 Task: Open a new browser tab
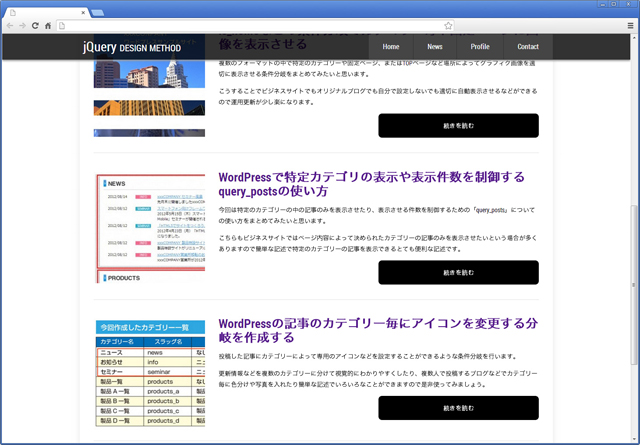(x=97, y=10)
